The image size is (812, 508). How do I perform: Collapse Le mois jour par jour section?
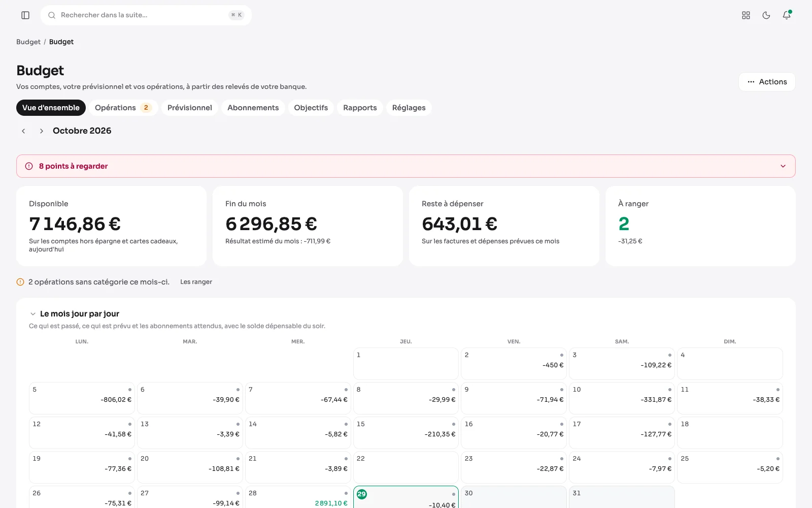click(33, 314)
